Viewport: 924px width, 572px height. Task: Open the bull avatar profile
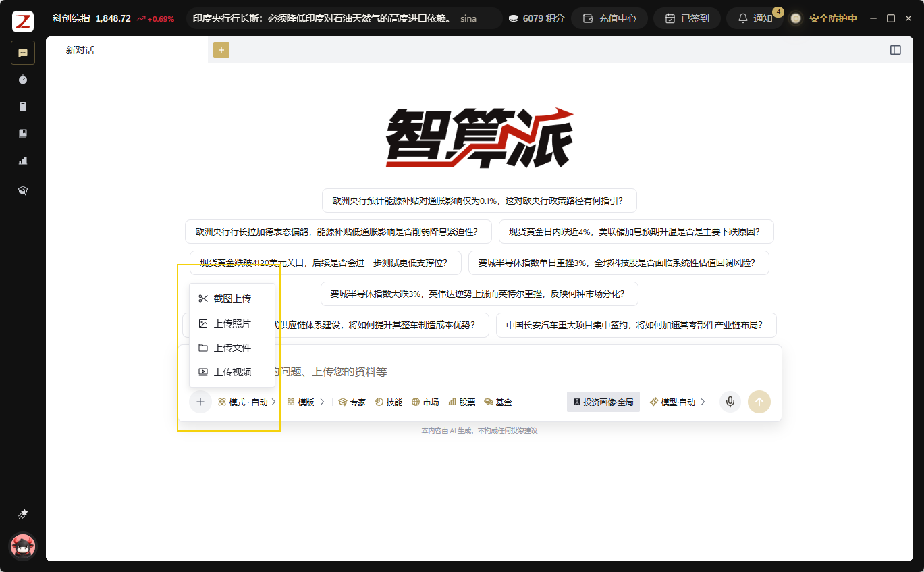23,546
